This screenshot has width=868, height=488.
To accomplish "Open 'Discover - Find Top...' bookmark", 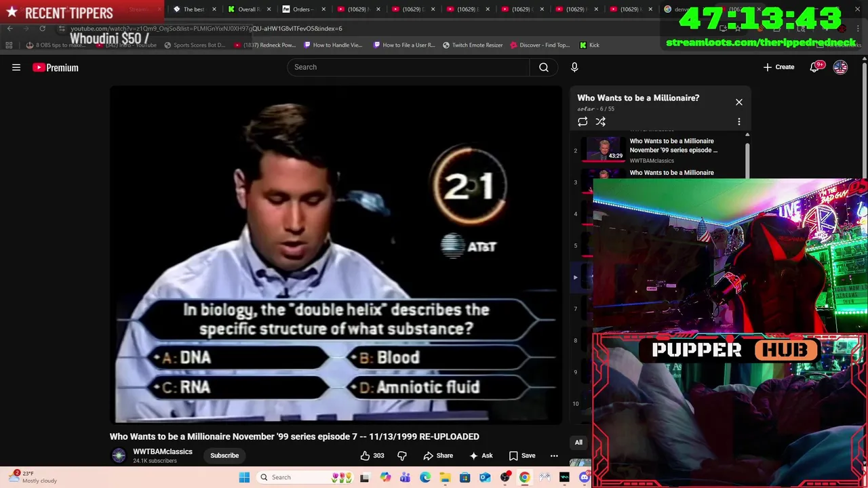I will pyautogui.click(x=540, y=45).
